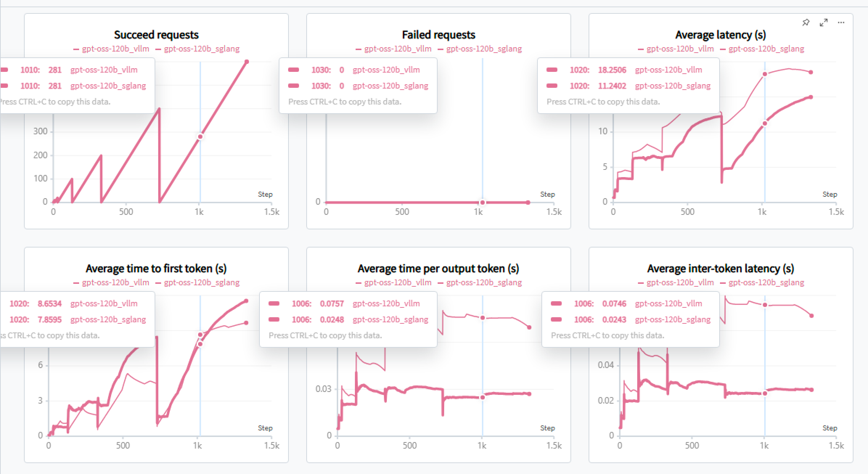The image size is (868, 474).
Task: Open more options on Average latency chart
Action: (841, 23)
